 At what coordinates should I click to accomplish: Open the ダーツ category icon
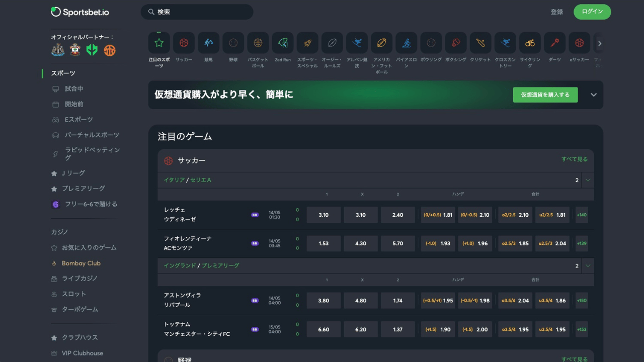point(554,43)
